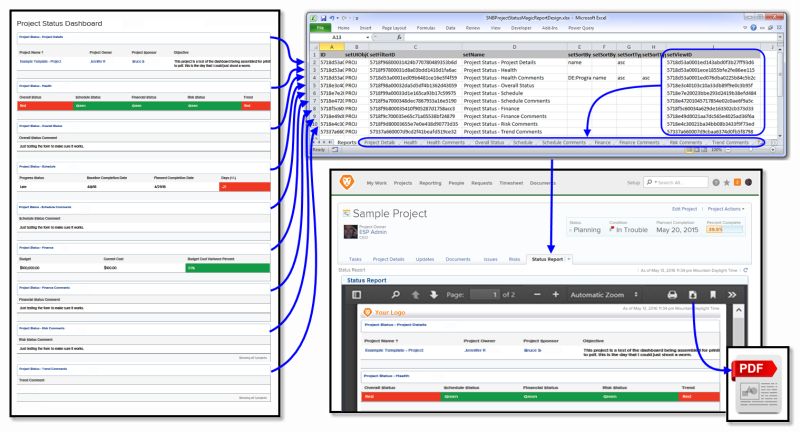
Task: Click the ESP Admin owner link
Action: tap(373, 232)
